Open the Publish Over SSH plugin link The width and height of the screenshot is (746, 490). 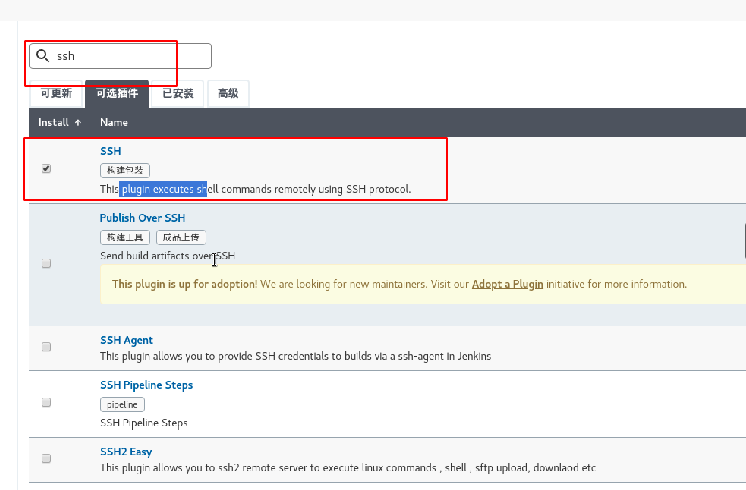[x=142, y=218]
